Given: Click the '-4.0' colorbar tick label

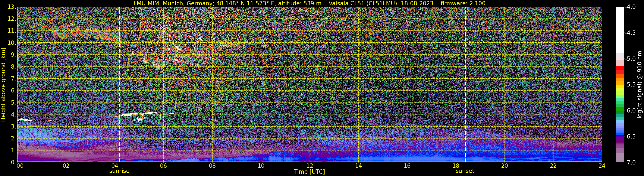Looking at the screenshot, I should 630,7.
